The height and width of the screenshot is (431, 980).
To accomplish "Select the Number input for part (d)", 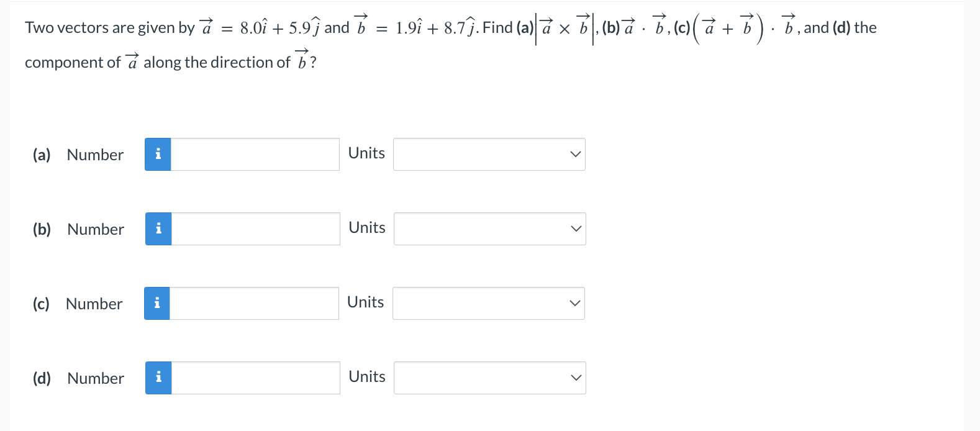I will (x=255, y=378).
